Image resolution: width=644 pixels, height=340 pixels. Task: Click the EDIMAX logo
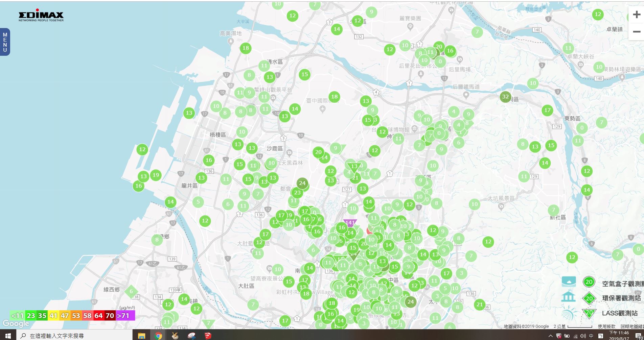coord(41,15)
